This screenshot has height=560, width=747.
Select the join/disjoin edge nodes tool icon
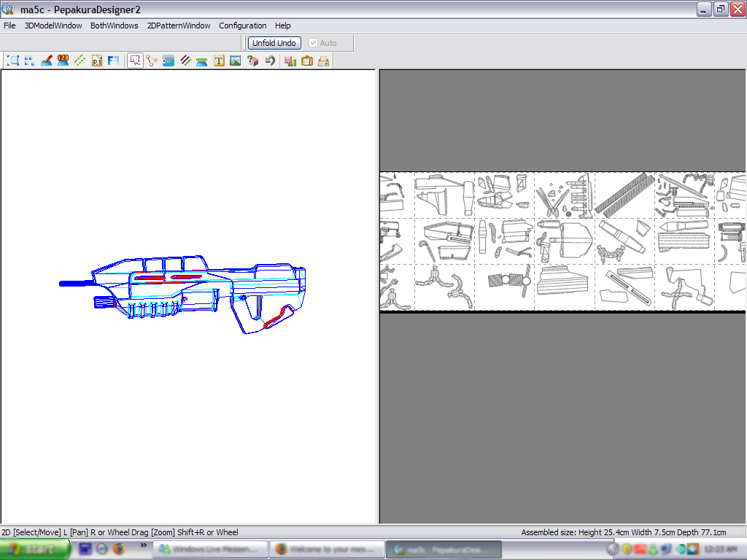coord(152,61)
